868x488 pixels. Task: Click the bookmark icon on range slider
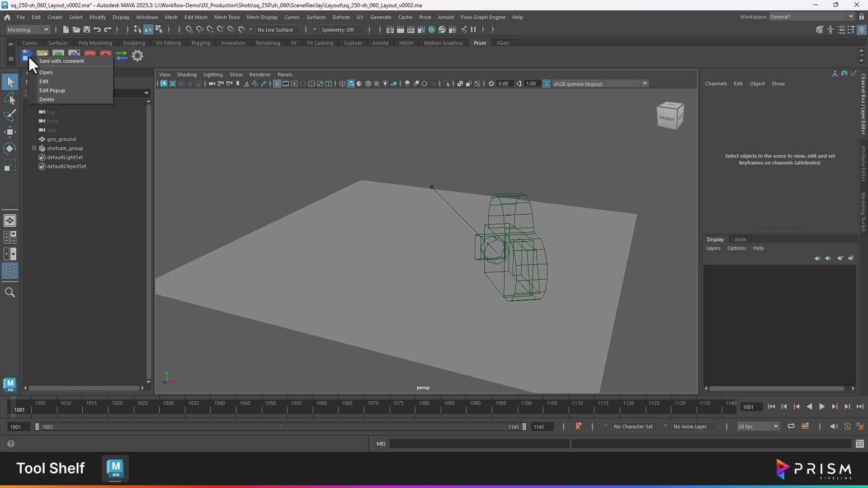(x=578, y=426)
